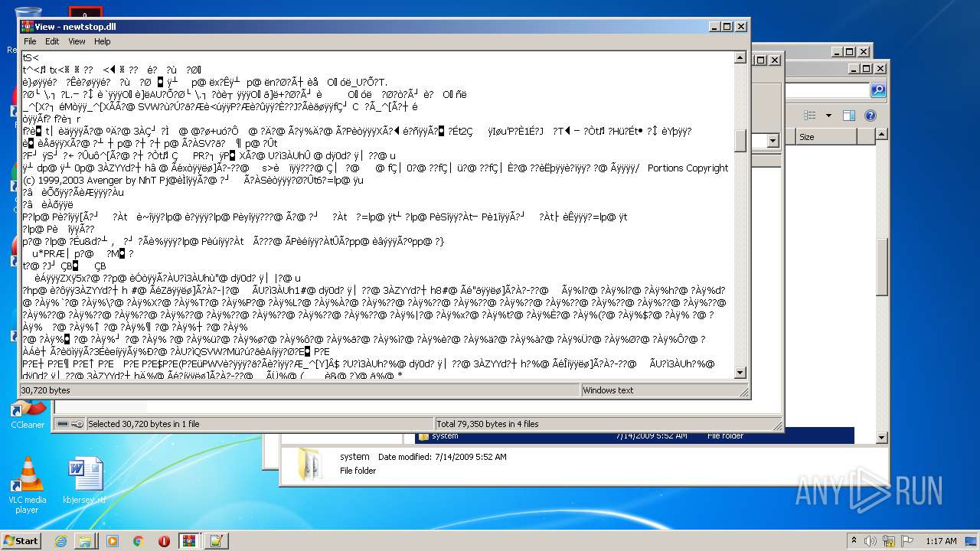Open the Opera browser taskbar icon

164,541
